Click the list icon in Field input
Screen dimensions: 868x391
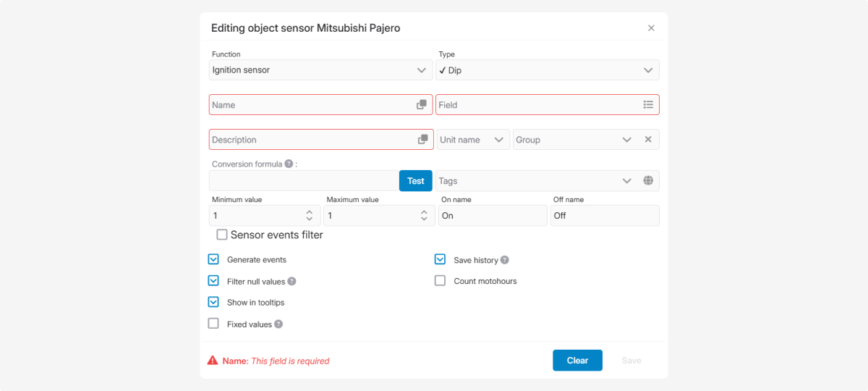648,105
